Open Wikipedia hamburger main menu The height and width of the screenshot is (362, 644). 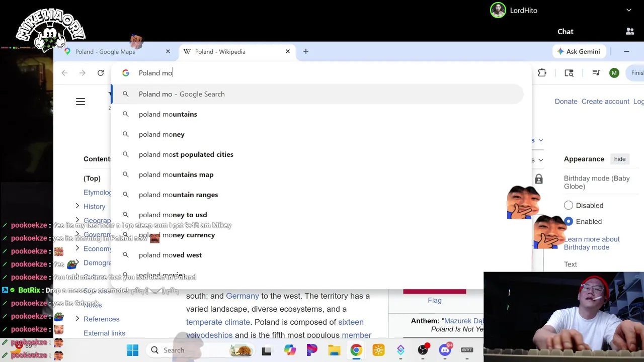click(80, 102)
